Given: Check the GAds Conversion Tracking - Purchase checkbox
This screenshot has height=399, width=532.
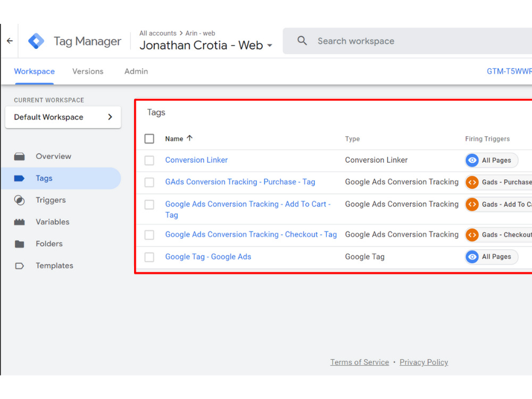Looking at the screenshot, I should click(x=149, y=182).
